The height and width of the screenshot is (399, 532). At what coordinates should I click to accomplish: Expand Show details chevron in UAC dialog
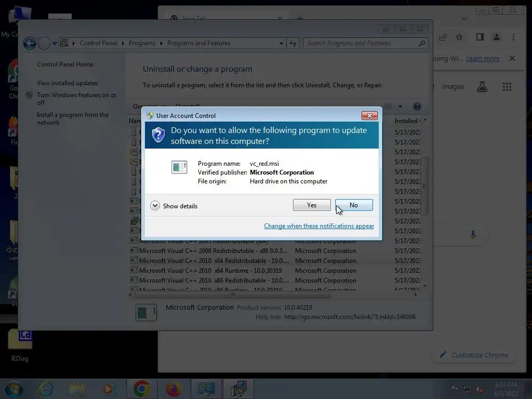155,206
